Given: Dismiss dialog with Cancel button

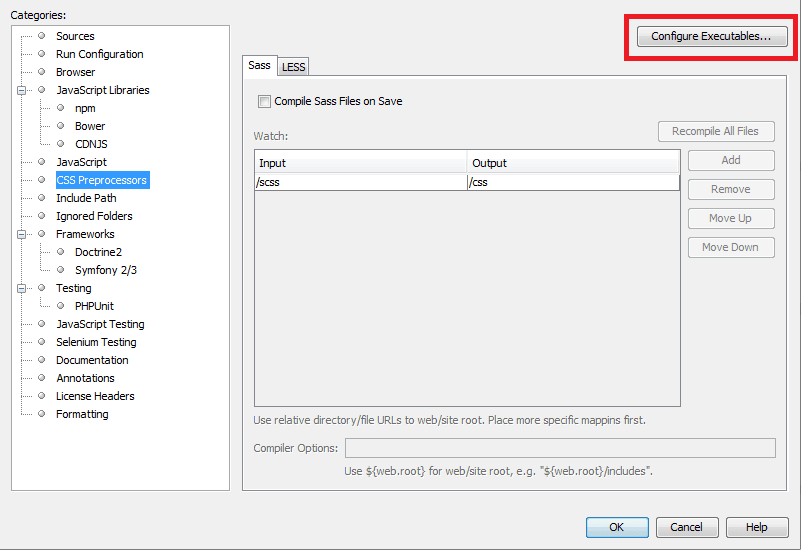Looking at the screenshot, I should pyautogui.click(x=687, y=527).
